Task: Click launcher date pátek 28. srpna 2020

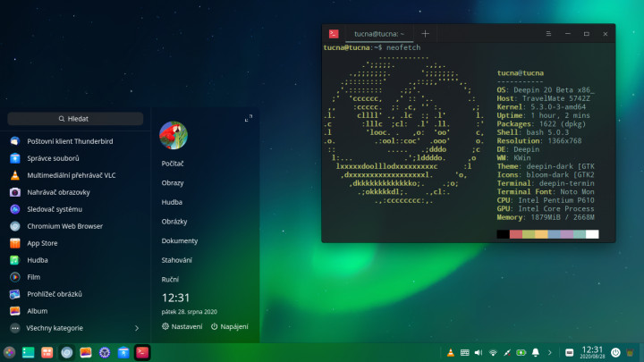Action: click(x=190, y=312)
